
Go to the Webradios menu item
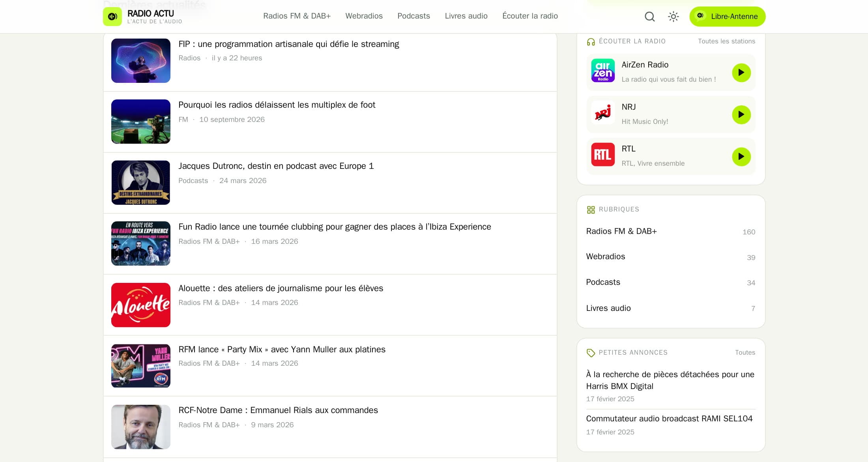click(x=364, y=16)
